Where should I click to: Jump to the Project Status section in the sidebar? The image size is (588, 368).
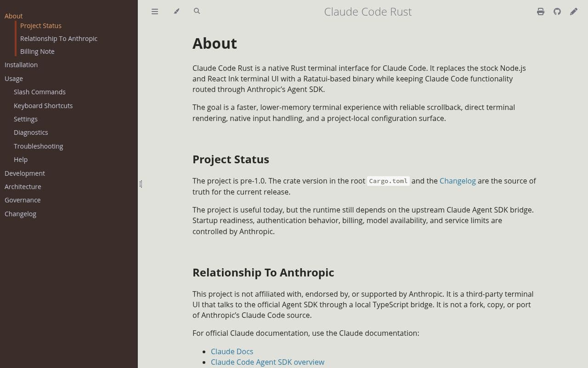coord(41,26)
